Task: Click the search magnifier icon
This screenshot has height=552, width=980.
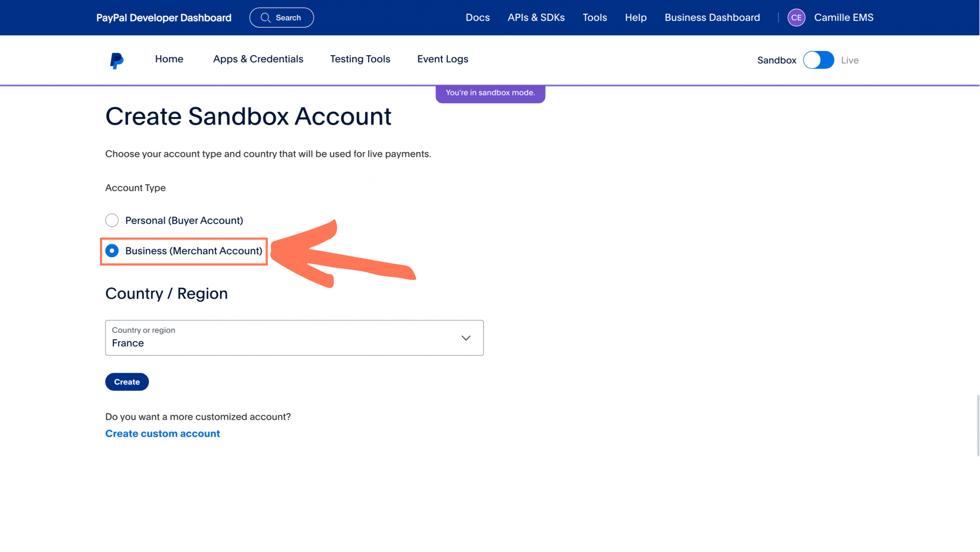Action: (x=265, y=18)
